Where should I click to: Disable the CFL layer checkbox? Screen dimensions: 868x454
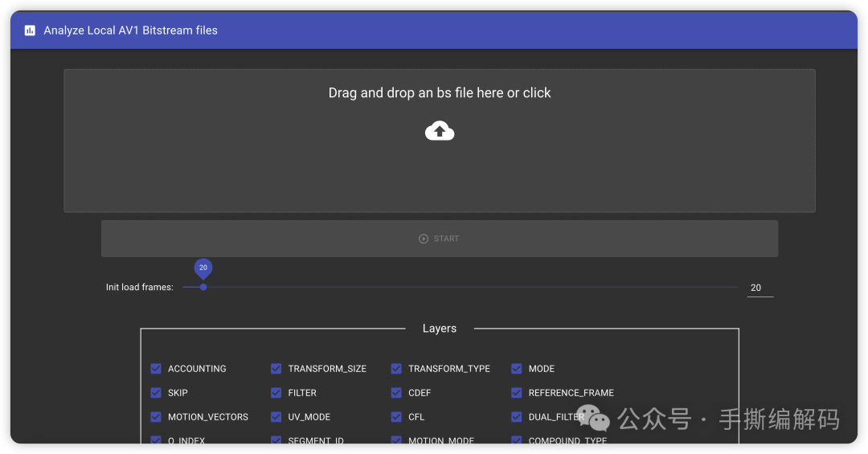[396, 417]
